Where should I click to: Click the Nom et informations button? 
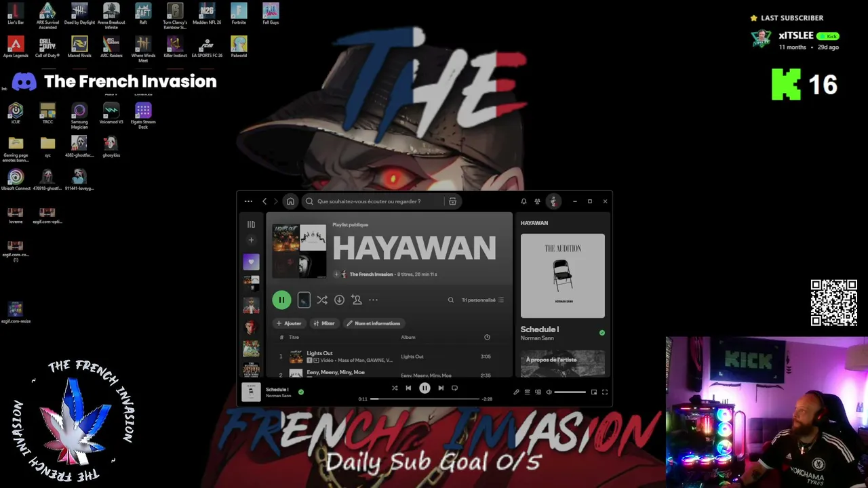pos(374,323)
